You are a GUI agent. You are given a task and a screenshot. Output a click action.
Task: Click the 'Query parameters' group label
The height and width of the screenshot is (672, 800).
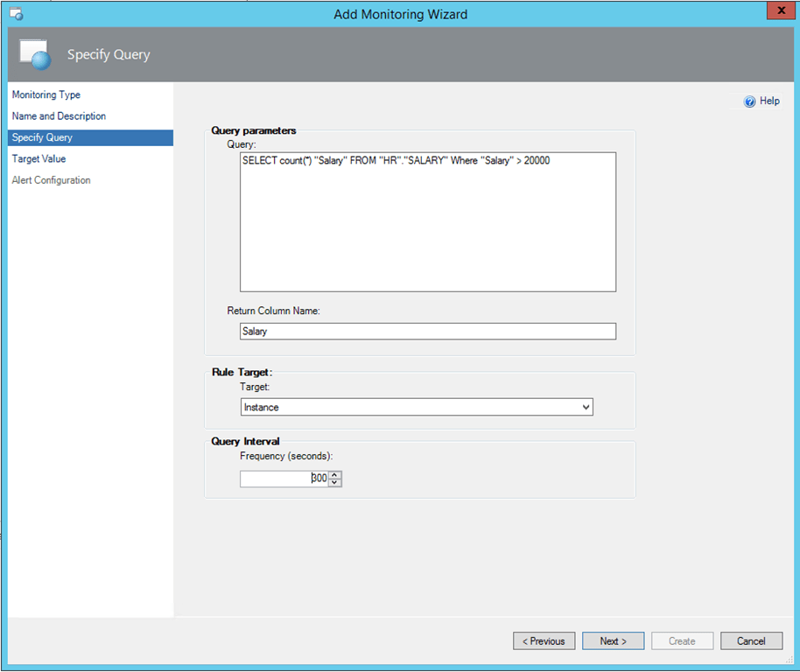click(x=254, y=130)
